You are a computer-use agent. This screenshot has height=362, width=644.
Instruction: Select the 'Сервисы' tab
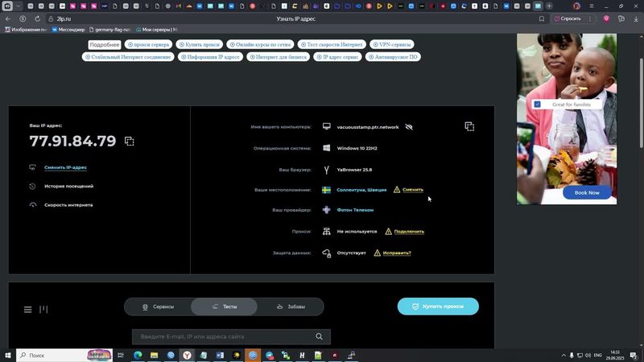coord(158,306)
